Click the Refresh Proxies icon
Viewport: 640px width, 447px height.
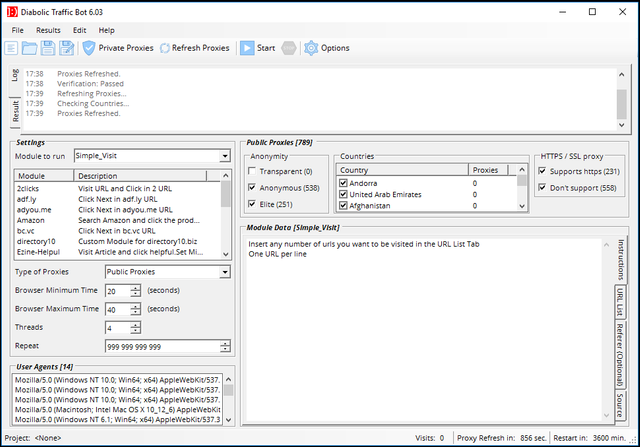click(x=165, y=48)
